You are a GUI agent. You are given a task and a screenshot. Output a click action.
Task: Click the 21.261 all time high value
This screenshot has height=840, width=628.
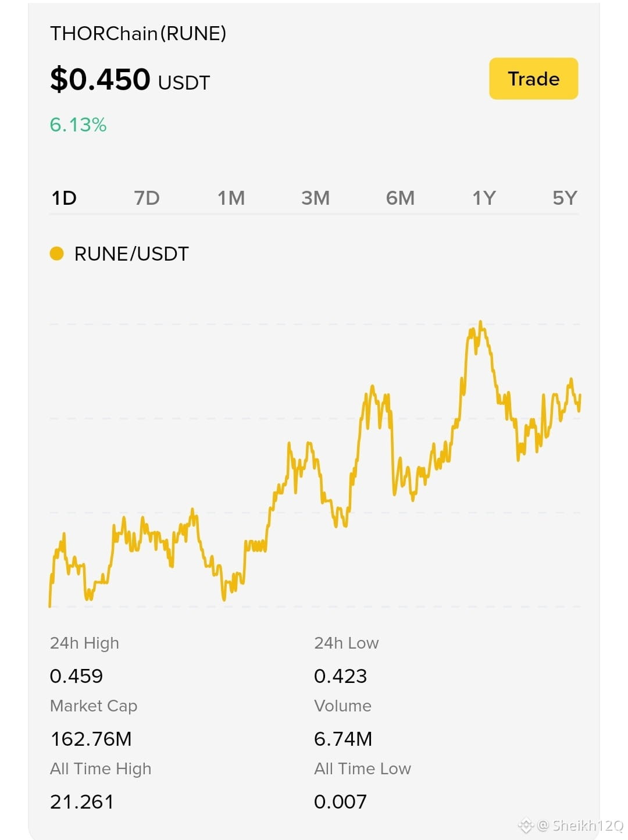point(81,802)
